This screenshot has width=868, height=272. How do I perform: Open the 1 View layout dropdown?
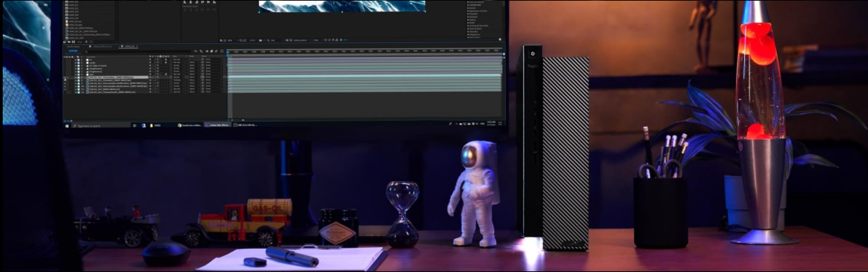tap(317, 40)
